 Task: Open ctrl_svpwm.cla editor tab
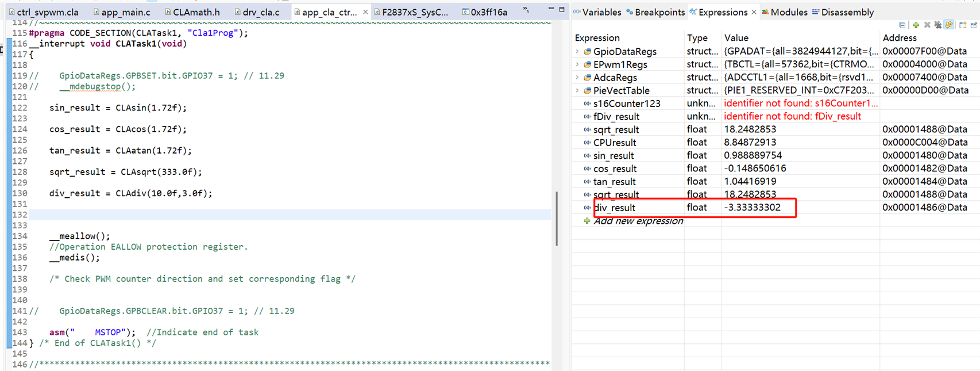click(x=44, y=12)
